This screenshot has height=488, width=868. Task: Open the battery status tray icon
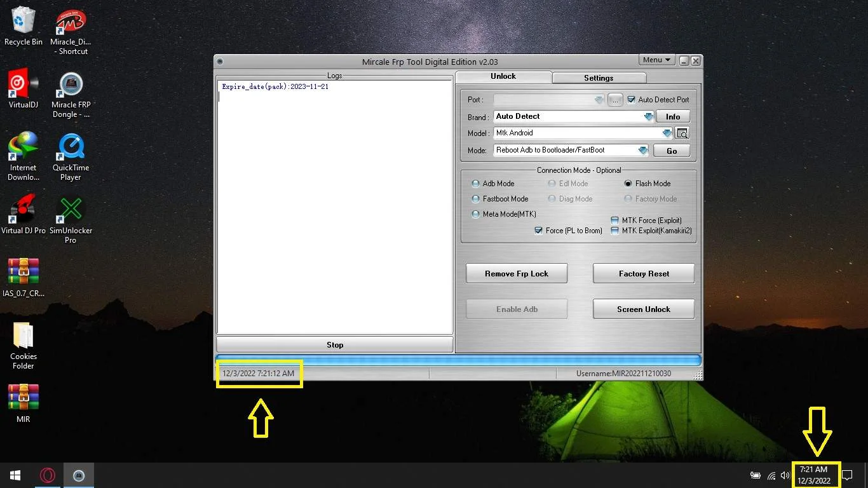pos(756,475)
